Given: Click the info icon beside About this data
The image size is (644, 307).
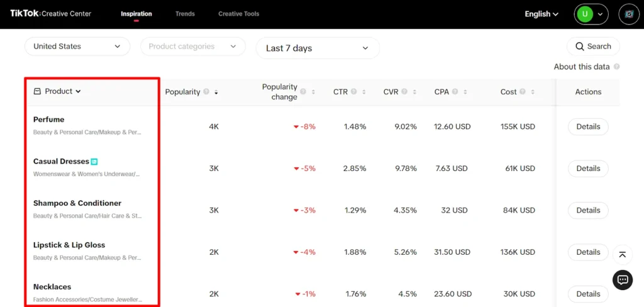Looking at the screenshot, I should [x=616, y=67].
